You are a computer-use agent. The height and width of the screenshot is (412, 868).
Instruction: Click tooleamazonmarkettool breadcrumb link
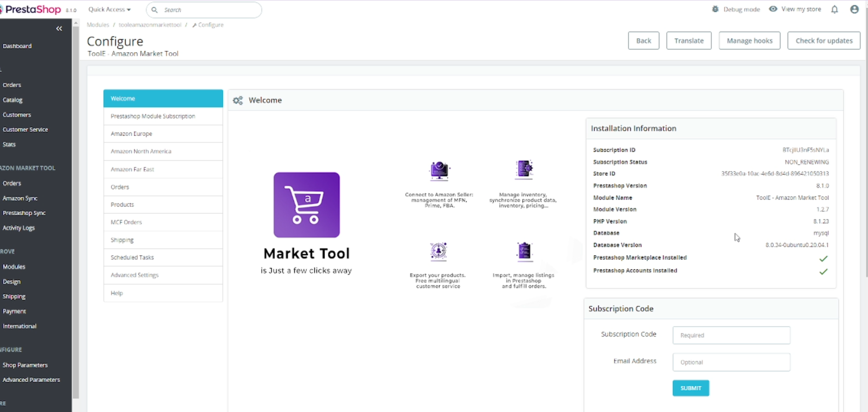(150, 25)
